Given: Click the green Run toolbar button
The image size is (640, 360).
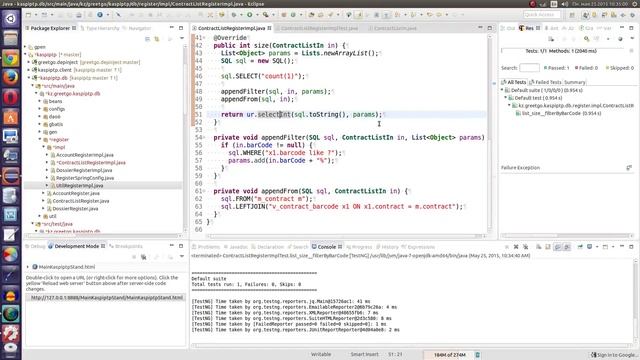Looking at the screenshot, I should click(249, 15).
